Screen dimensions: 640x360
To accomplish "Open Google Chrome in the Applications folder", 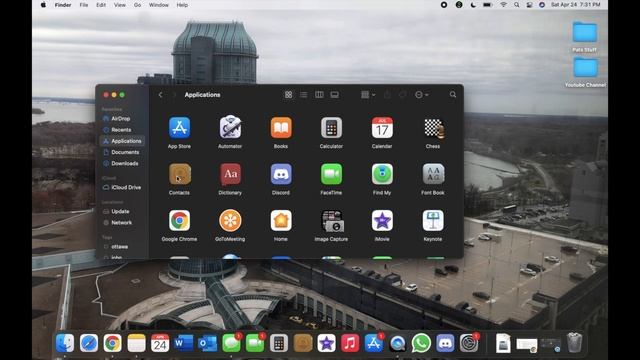I will [x=179, y=221].
